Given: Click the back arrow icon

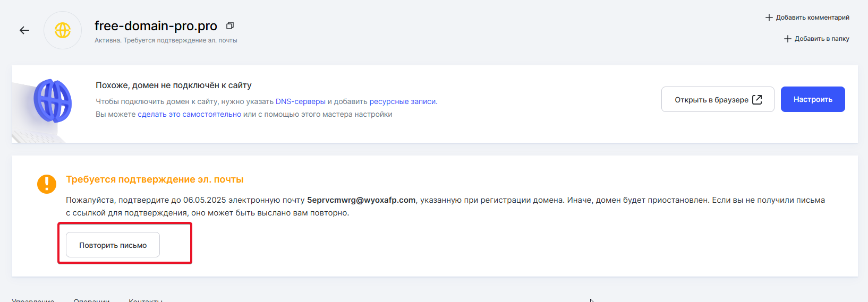Looking at the screenshot, I should tap(24, 30).
